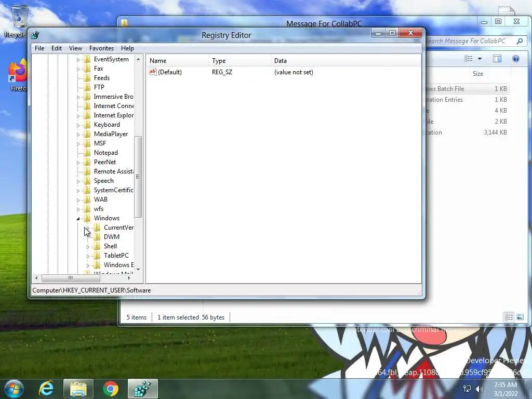
Task: Open the File menu in Registry Editor
Action: [39, 48]
